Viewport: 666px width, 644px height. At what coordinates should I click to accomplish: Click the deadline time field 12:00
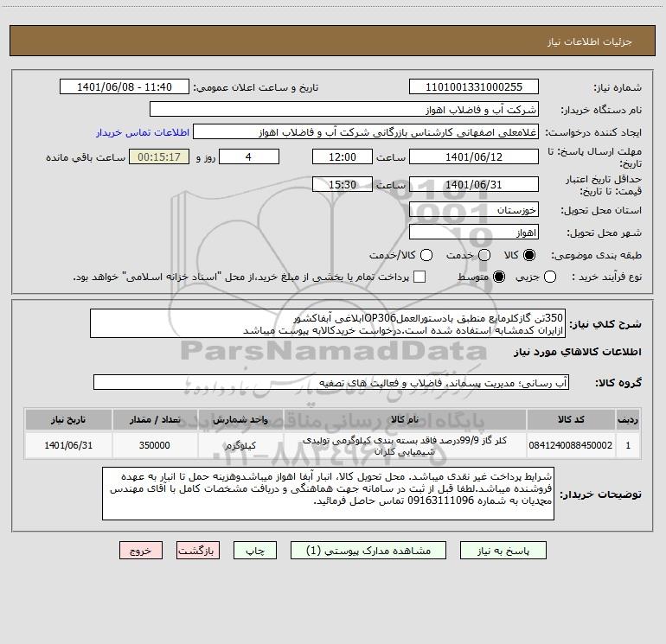click(343, 156)
